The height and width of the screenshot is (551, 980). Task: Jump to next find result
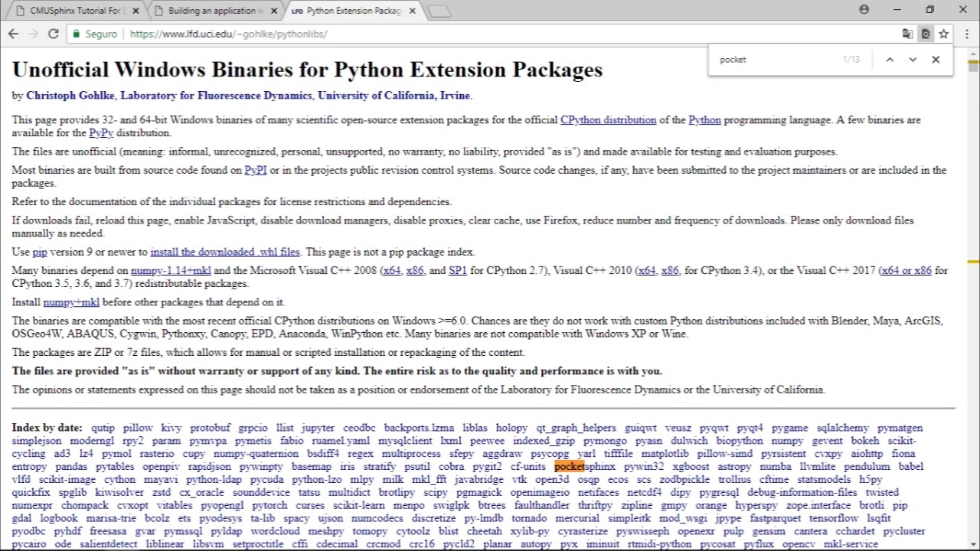913,59
